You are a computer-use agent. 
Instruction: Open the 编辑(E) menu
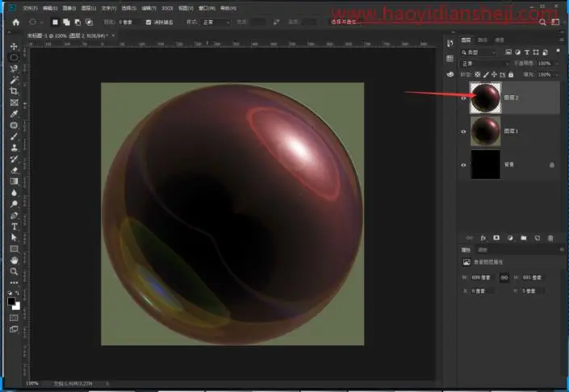tap(50, 8)
